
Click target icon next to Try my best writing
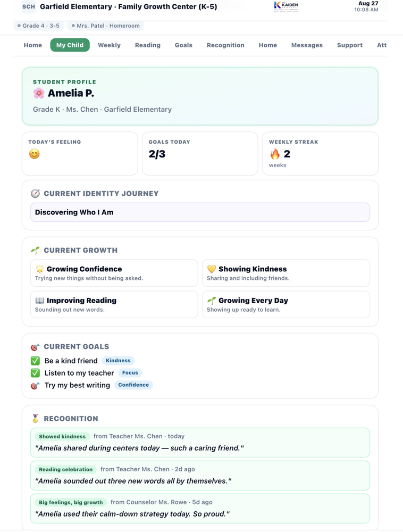click(x=35, y=385)
